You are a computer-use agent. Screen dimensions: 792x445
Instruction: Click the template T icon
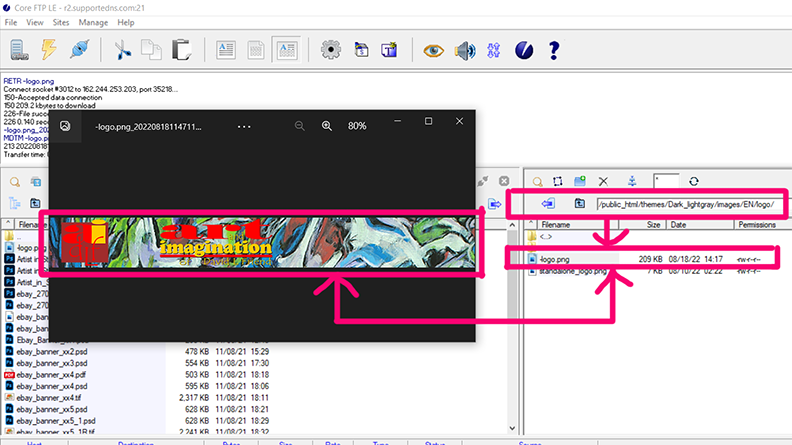389,50
